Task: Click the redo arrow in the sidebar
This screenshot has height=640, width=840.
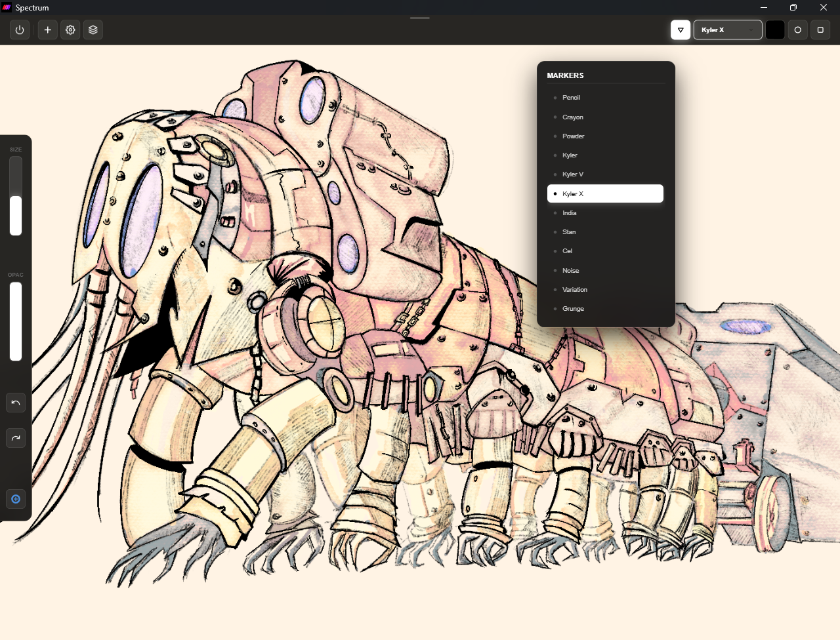Action: 16,438
